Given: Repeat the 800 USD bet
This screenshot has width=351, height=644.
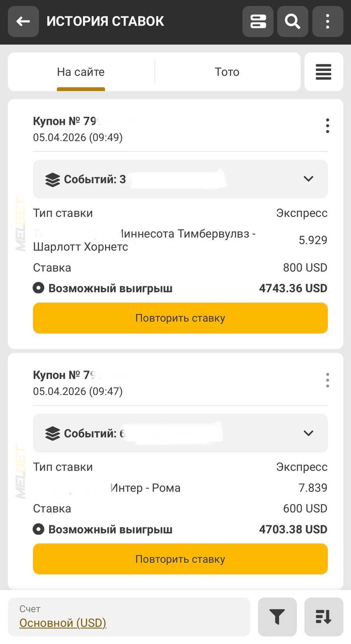Looking at the screenshot, I should pos(180,318).
